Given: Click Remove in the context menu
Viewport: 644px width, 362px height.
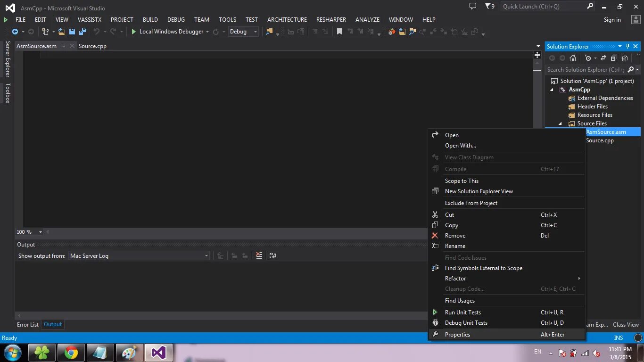Looking at the screenshot, I should 507,236.
